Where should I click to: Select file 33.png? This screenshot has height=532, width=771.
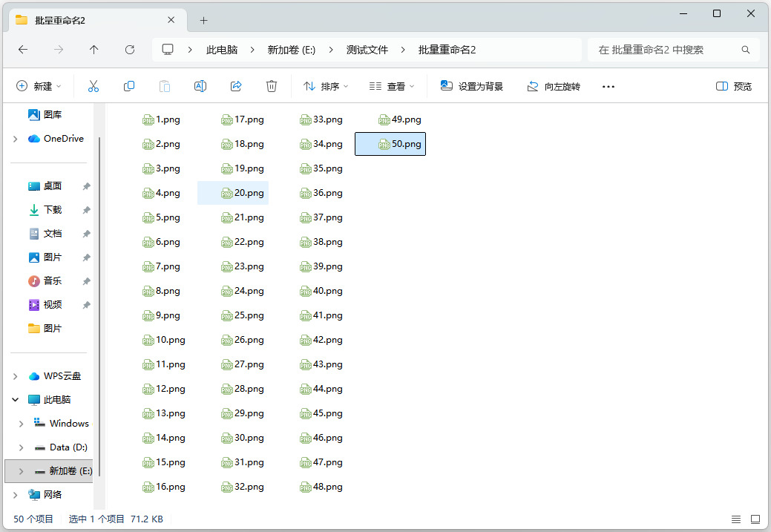coord(321,119)
